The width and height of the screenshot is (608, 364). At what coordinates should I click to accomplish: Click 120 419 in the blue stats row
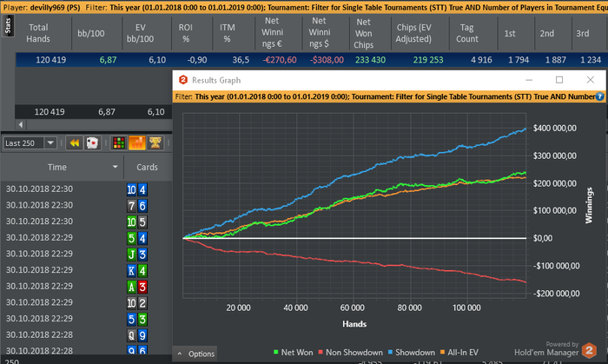[x=50, y=60]
